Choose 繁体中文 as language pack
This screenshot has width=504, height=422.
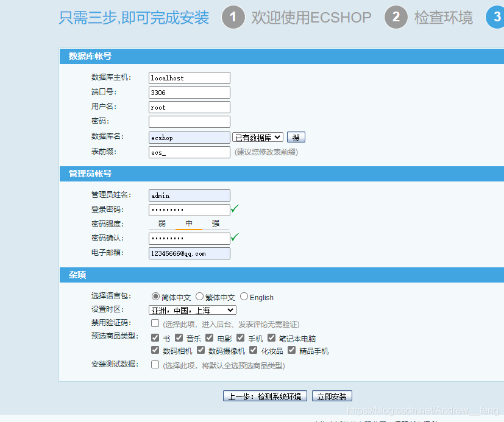pos(199,297)
